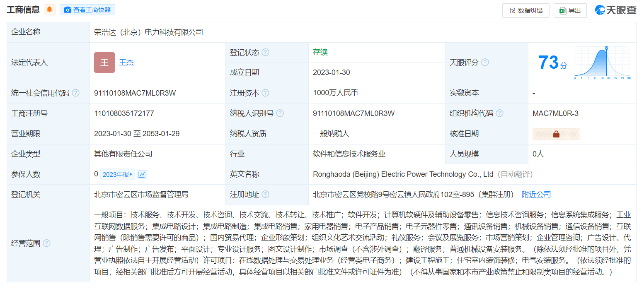Open 查看工商快照 snapshot button
This screenshot has width=644, height=308.
pos(87,10)
